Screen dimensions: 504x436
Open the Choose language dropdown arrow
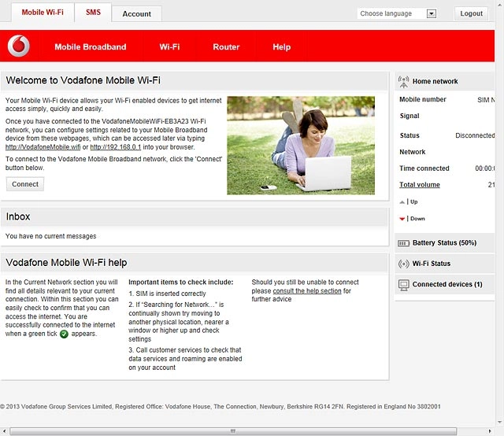pos(432,13)
